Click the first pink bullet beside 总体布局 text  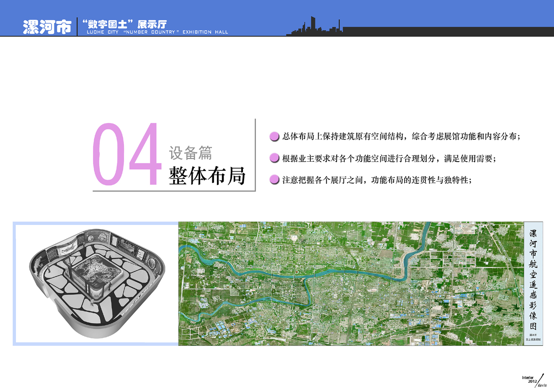pos(274,136)
